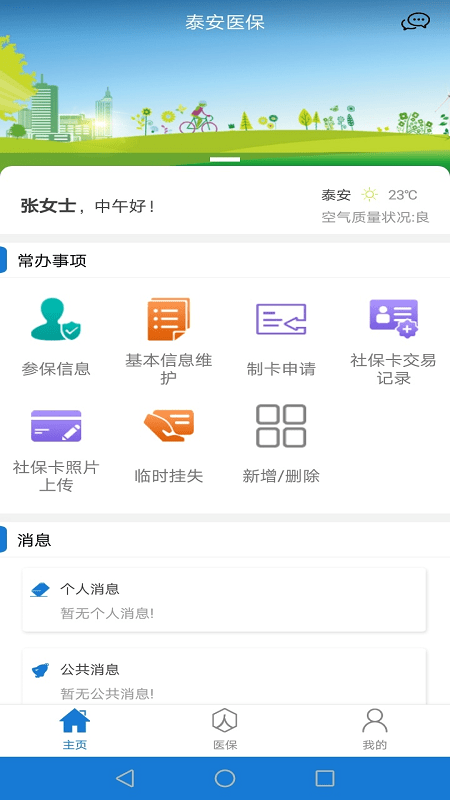Open 社保卡交易记录 transaction records

coord(393,341)
